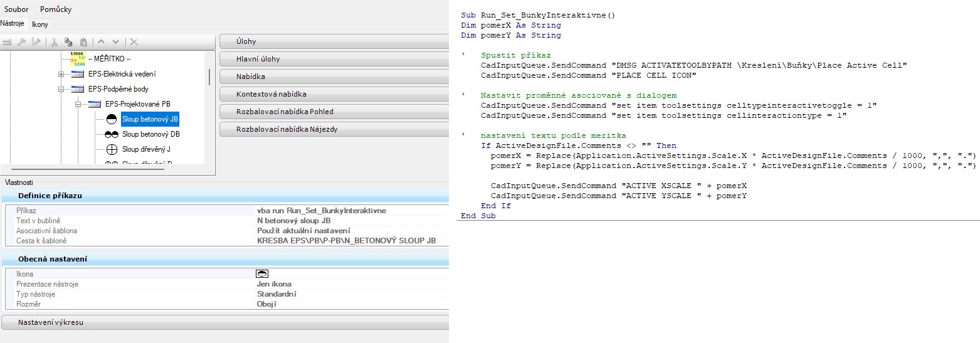This screenshot has height=343, width=980.
Task: Click the Move Down arrow icon
Action: tap(115, 42)
